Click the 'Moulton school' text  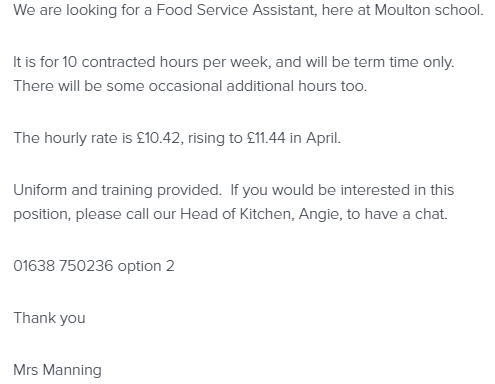pos(428,10)
